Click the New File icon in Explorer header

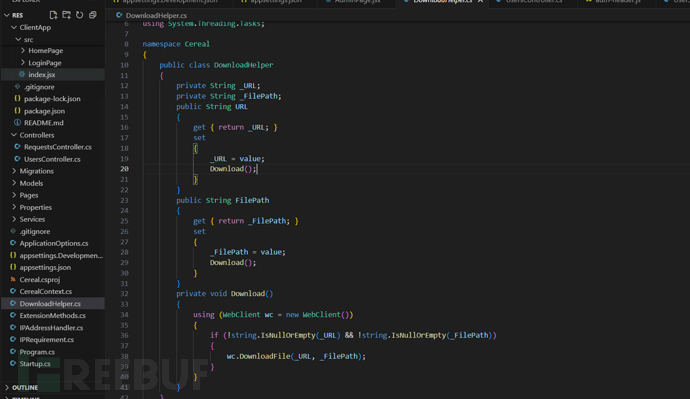(53, 15)
